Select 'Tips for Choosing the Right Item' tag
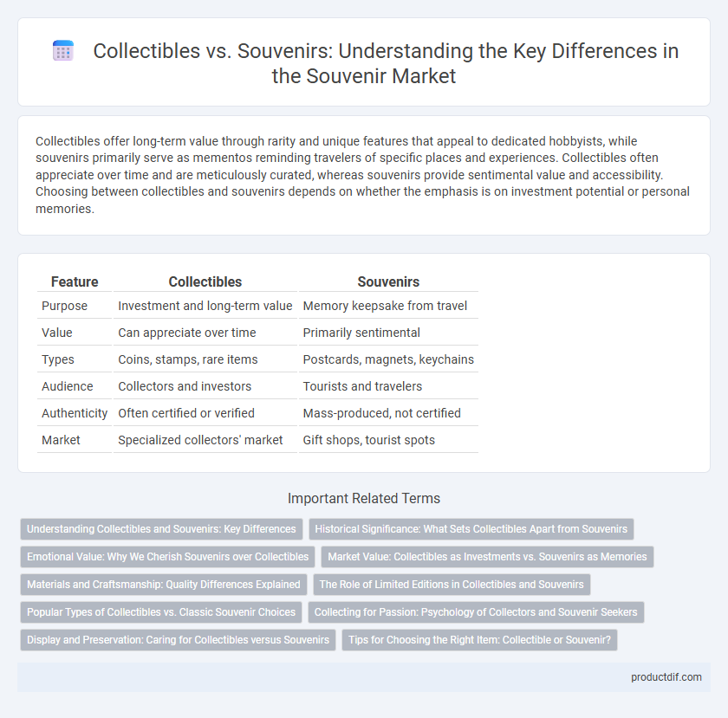The width and height of the screenshot is (728, 718). [x=479, y=640]
